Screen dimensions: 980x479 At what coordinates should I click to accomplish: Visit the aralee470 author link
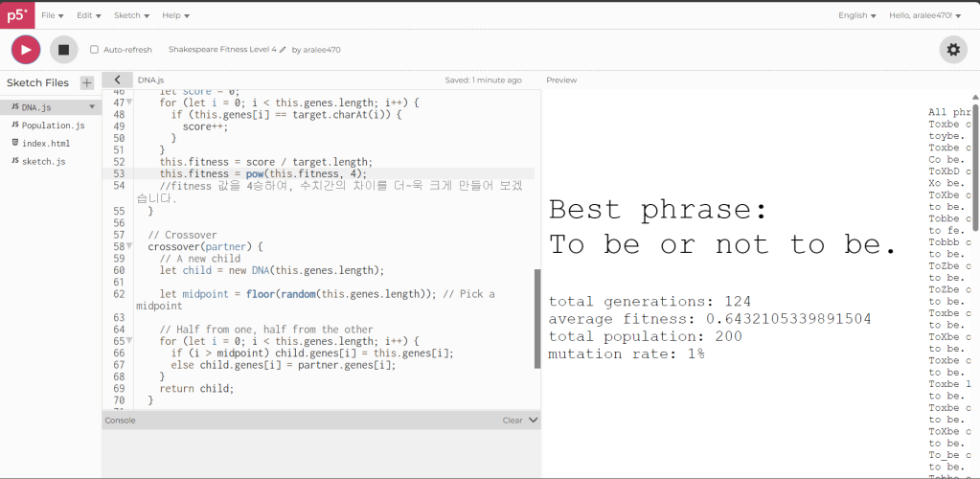322,50
